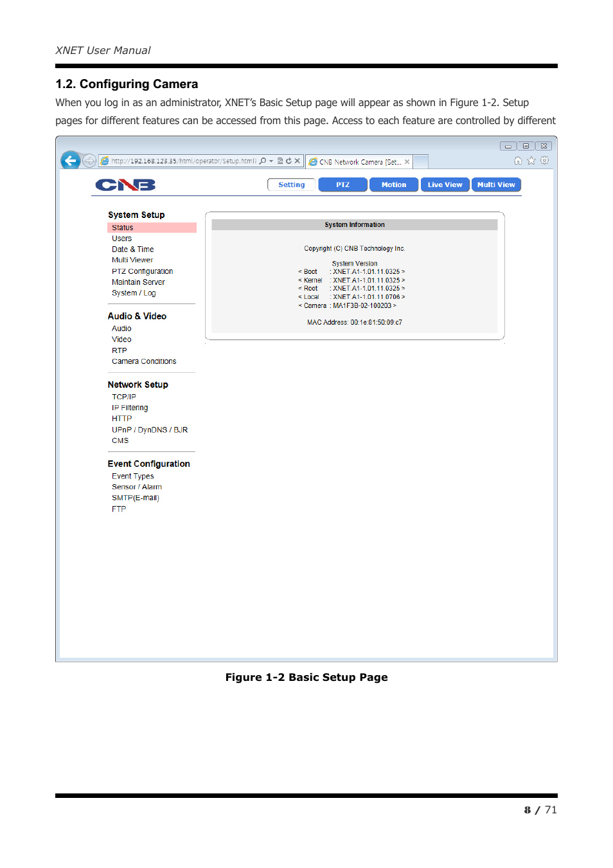Open the address bar dropdown arrow
The image size is (613, 868).
271,161
